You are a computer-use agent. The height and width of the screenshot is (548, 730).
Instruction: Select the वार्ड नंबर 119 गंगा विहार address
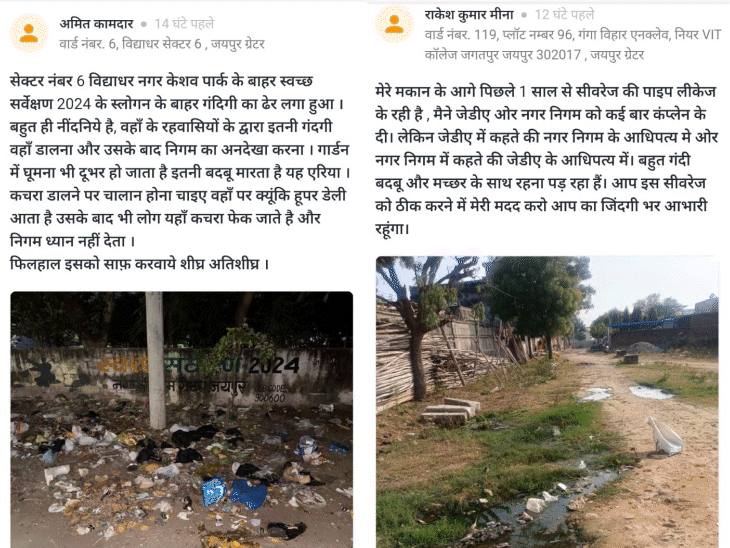(573, 45)
